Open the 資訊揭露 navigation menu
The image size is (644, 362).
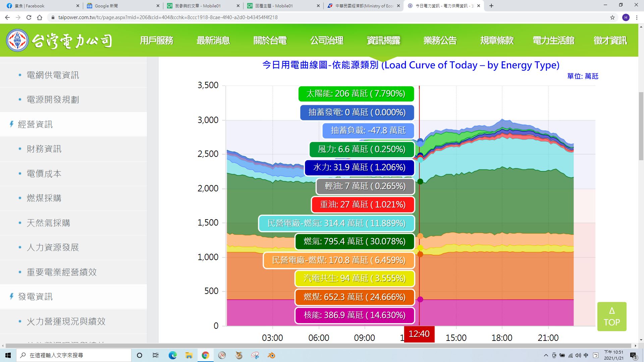[x=383, y=41]
